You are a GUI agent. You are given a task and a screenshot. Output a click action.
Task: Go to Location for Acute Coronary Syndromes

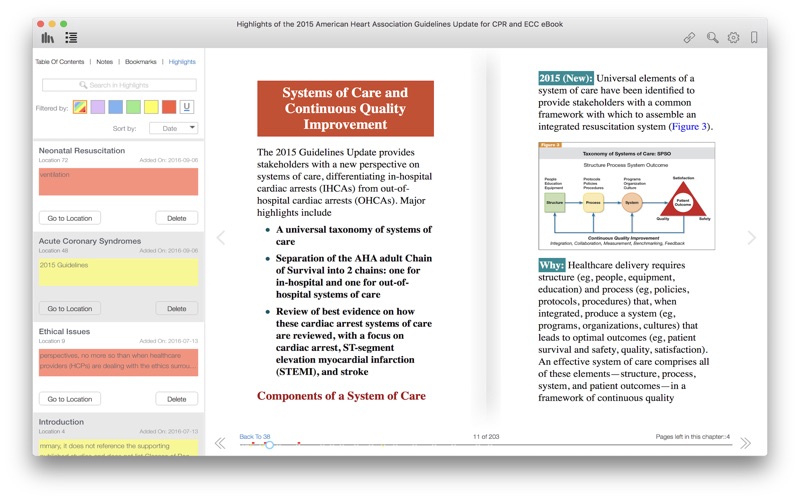click(70, 308)
